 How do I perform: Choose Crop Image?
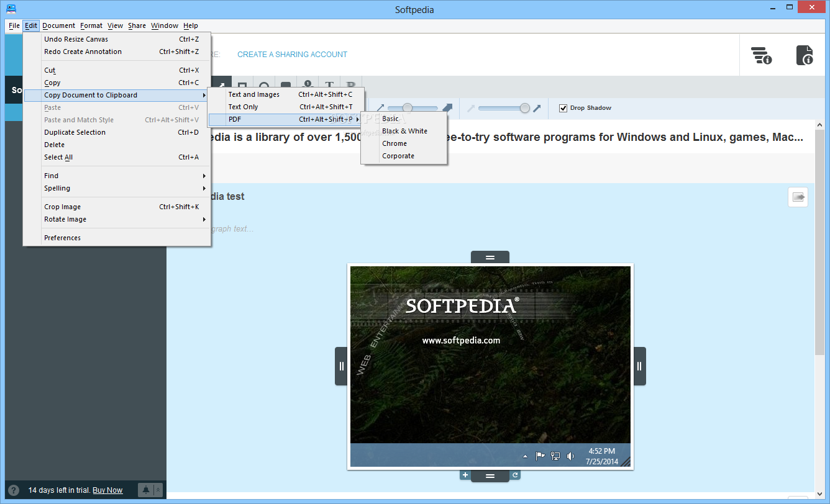click(x=117, y=207)
